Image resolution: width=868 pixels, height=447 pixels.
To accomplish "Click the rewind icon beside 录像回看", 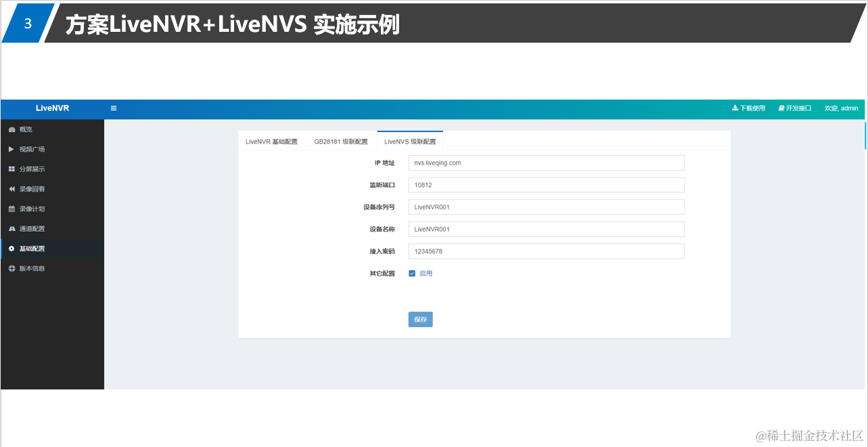I will click(12, 189).
